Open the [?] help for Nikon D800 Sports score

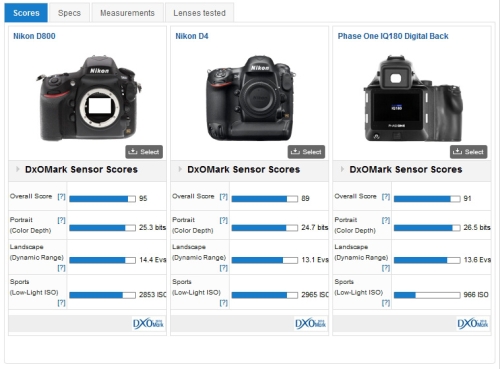pyautogui.click(x=61, y=303)
